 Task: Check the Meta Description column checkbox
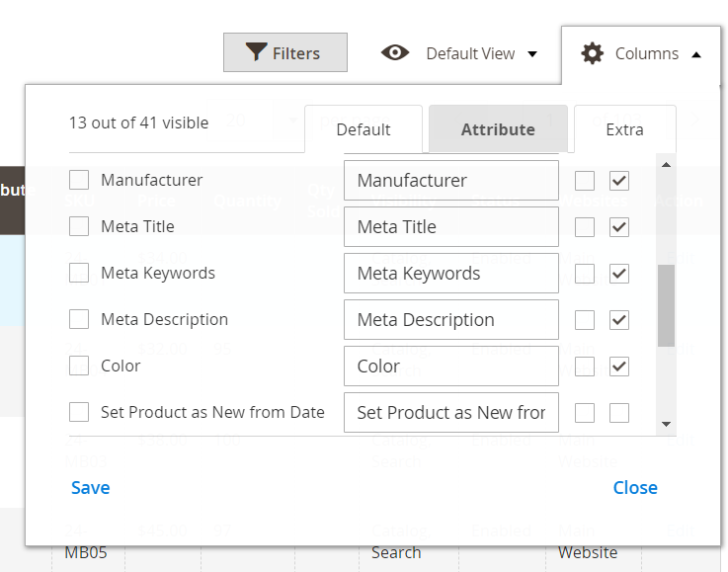(79, 320)
